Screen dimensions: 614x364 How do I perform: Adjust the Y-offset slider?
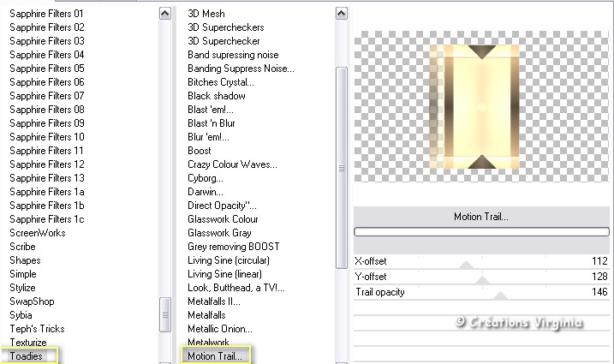click(x=480, y=280)
